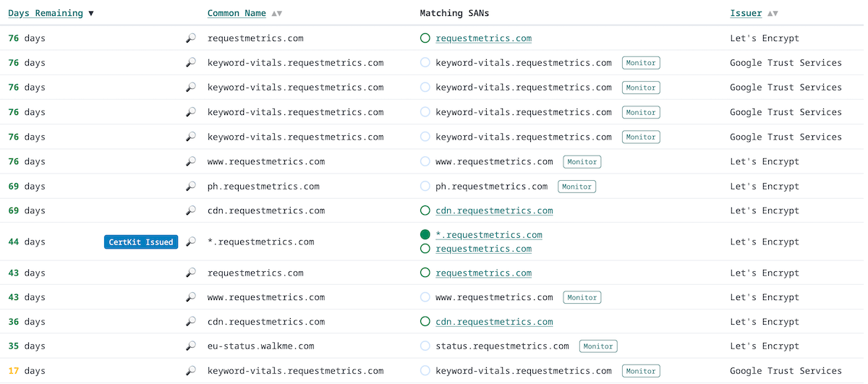Click keyword-vitals.requestmetrics.com common name in 17-day row
The width and height of the screenshot is (868, 384).
tap(296, 371)
